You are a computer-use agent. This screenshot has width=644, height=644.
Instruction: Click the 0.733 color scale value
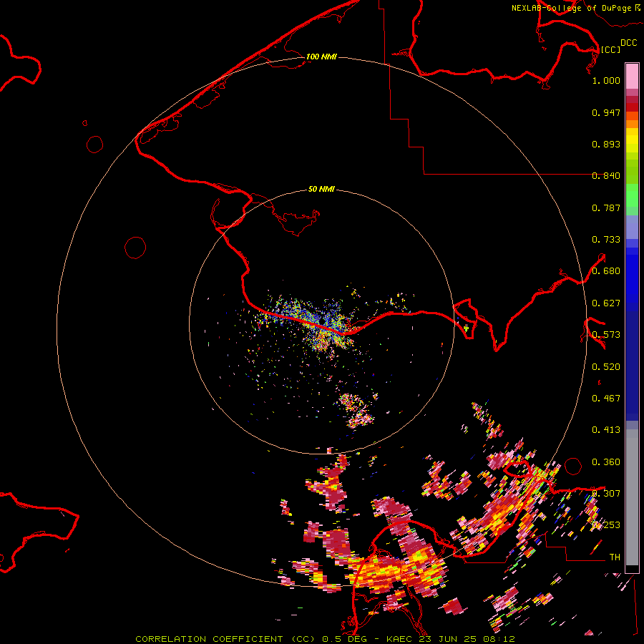606,240
